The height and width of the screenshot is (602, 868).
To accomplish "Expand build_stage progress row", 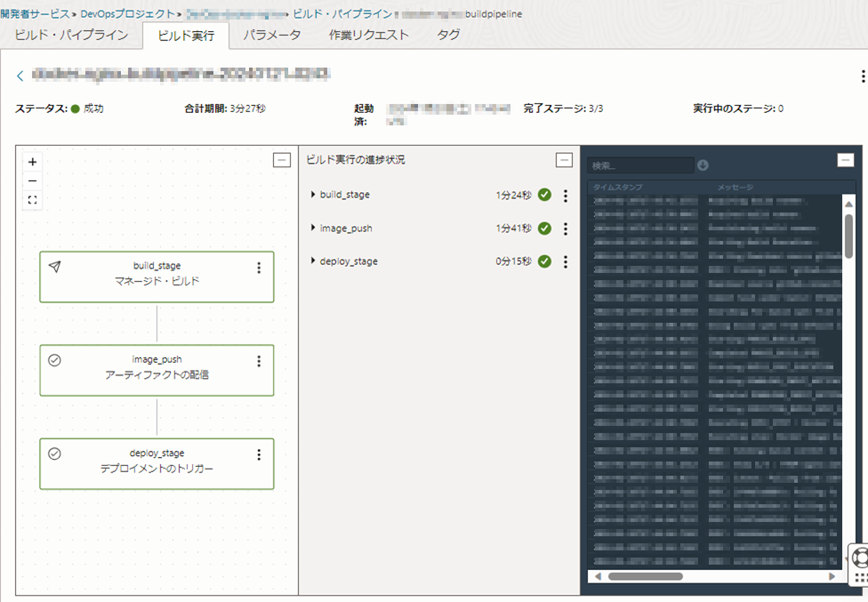I will click(313, 195).
